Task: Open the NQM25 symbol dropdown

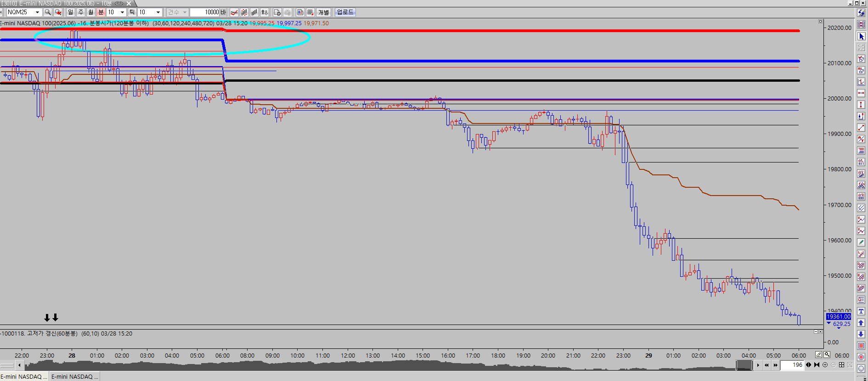Action: tap(37, 12)
